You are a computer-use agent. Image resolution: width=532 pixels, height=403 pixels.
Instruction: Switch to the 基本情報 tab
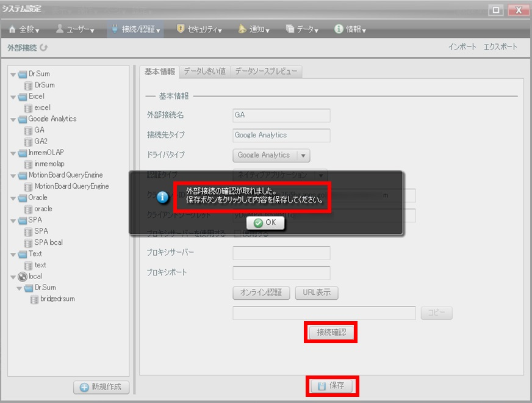click(159, 71)
